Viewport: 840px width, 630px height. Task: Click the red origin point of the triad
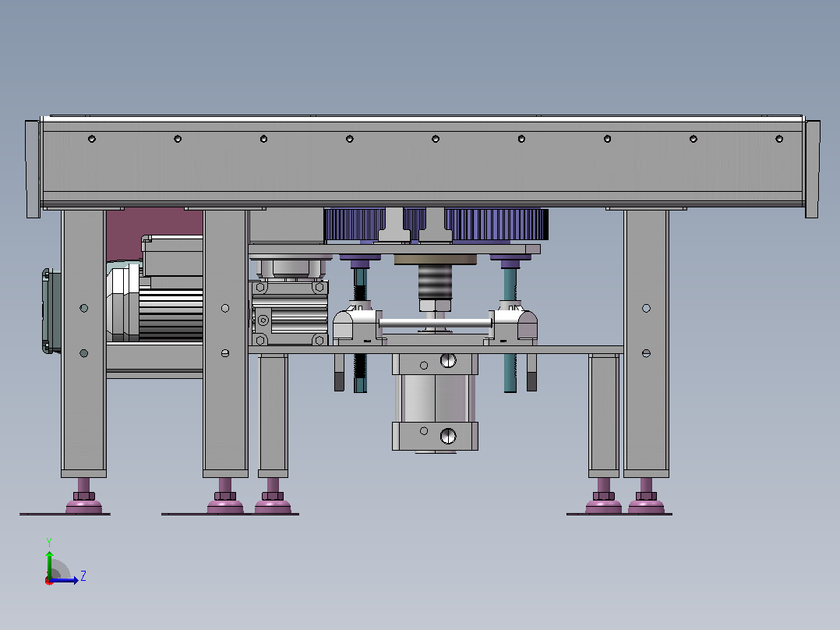pos(49,581)
